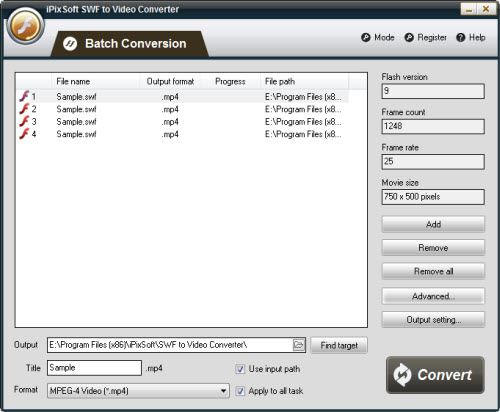500x412 pixels.
Task: Click the Help question mark icon
Action: point(461,37)
